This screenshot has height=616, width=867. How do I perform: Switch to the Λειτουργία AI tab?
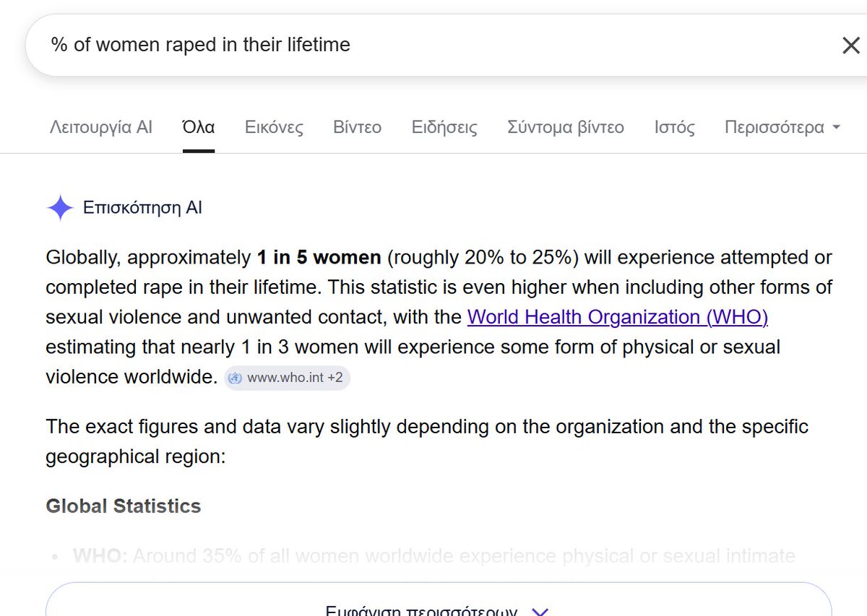tap(101, 128)
